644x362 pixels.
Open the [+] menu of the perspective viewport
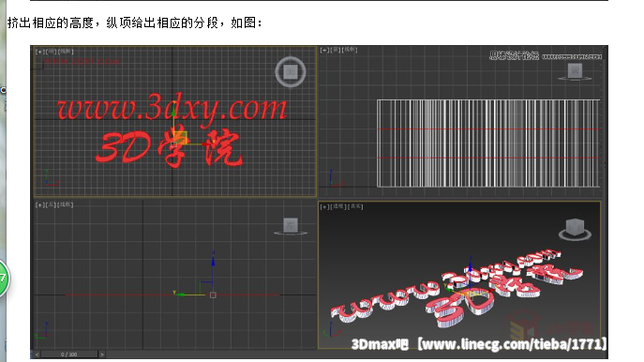coord(324,206)
